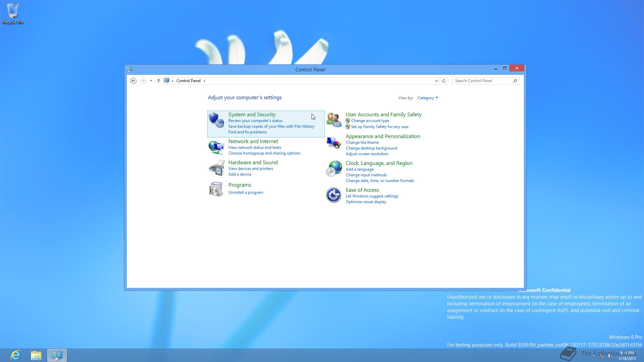Image resolution: width=644 pixels, height=362 pixels.
Task: Click Add a language
Action: 360,169
